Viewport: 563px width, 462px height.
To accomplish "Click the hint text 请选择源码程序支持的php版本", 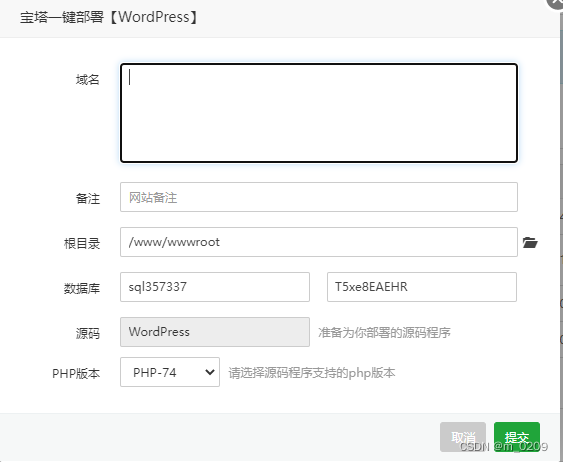I will 312,373.
